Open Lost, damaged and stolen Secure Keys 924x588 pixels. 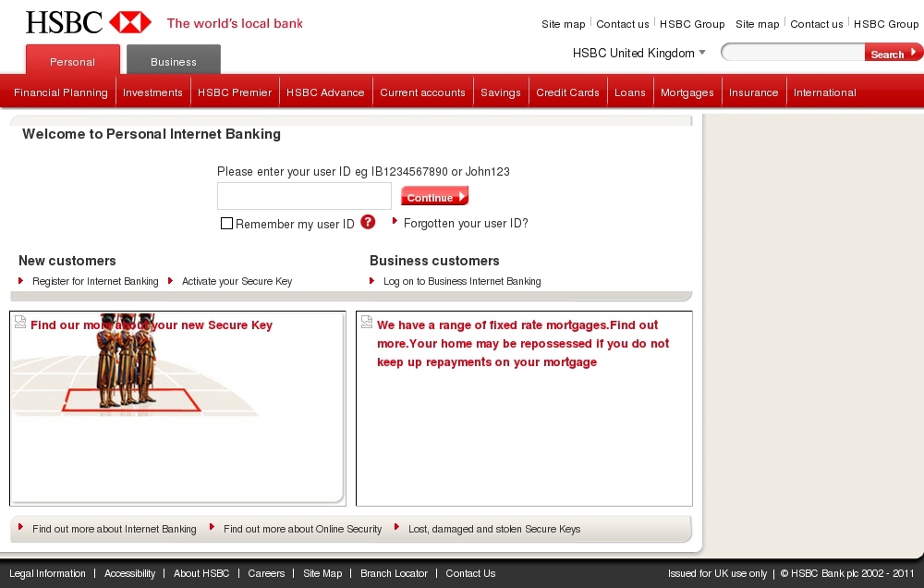point(494,529)
